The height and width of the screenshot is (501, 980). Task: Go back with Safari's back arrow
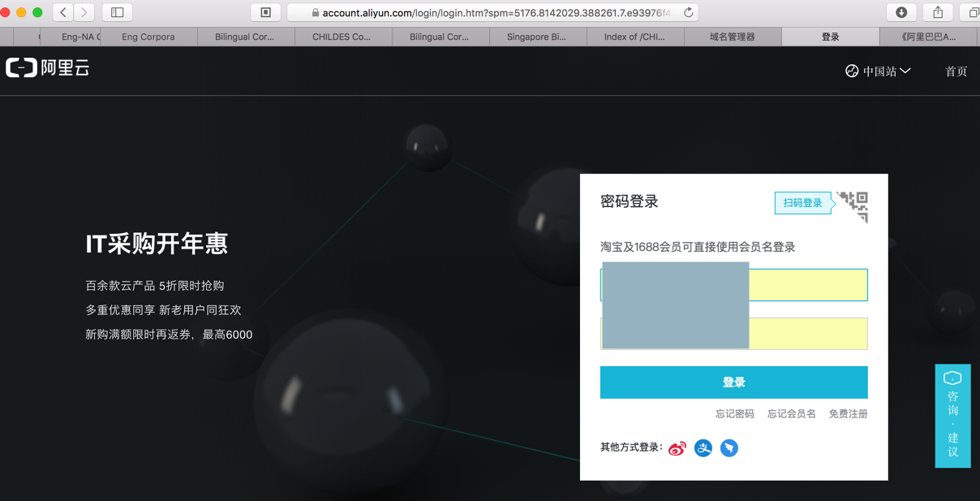[63, 12]
